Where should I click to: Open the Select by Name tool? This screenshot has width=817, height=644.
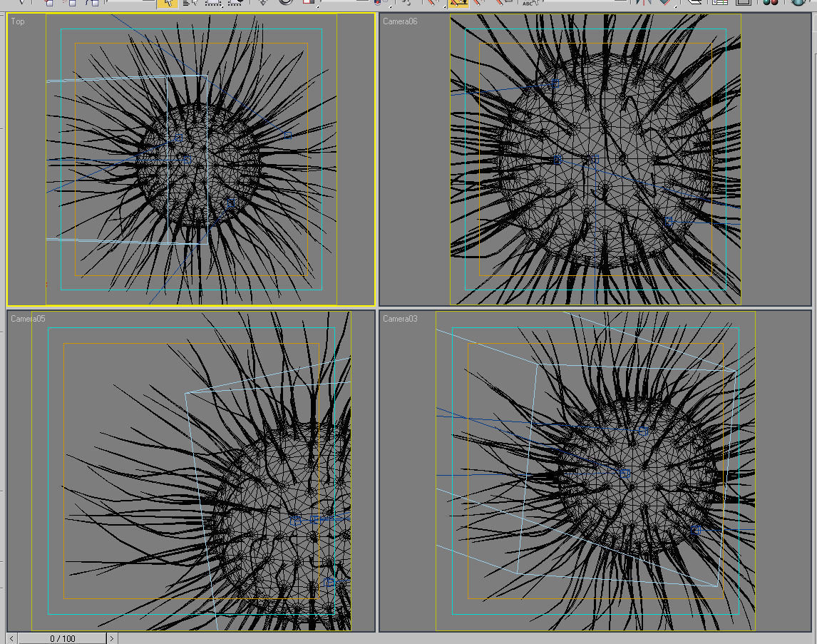[x=190, y=3]
